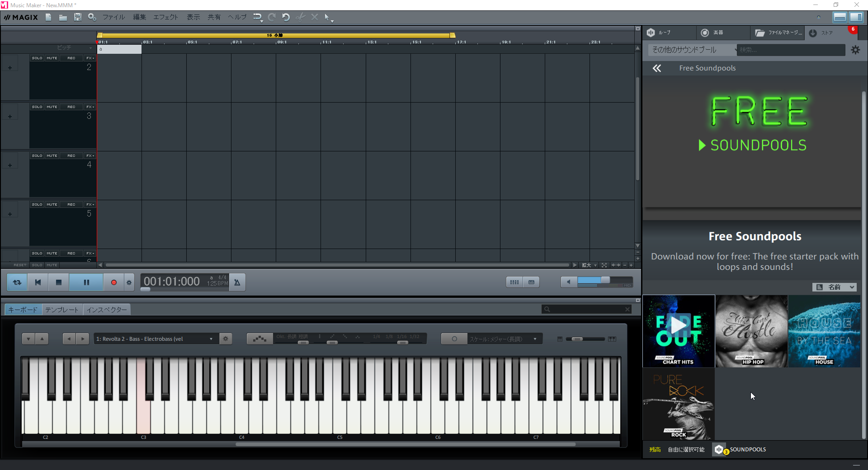
Task: Mute track 3
Action: [52, 107]
